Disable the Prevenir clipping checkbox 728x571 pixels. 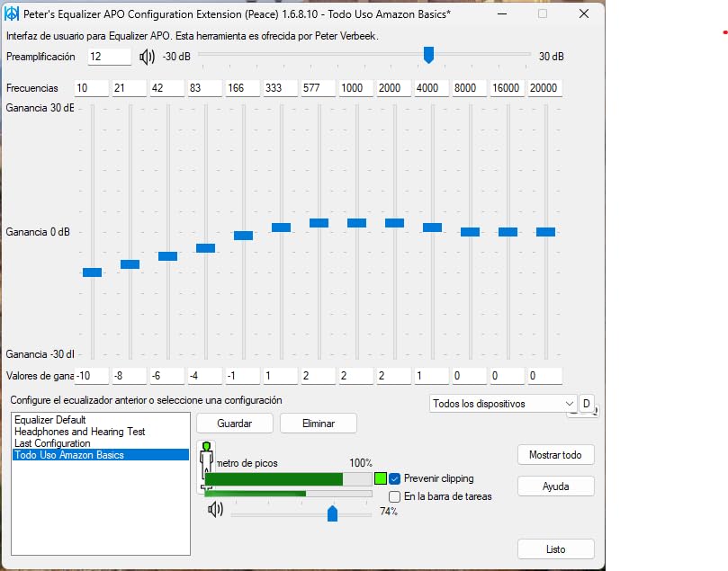tap(394, 479)
